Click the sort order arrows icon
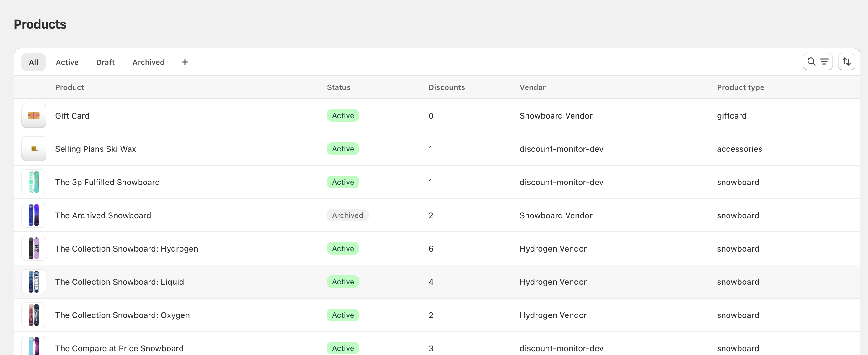The image size is (868, 355). pyautogui.click(x=846, y=62)
